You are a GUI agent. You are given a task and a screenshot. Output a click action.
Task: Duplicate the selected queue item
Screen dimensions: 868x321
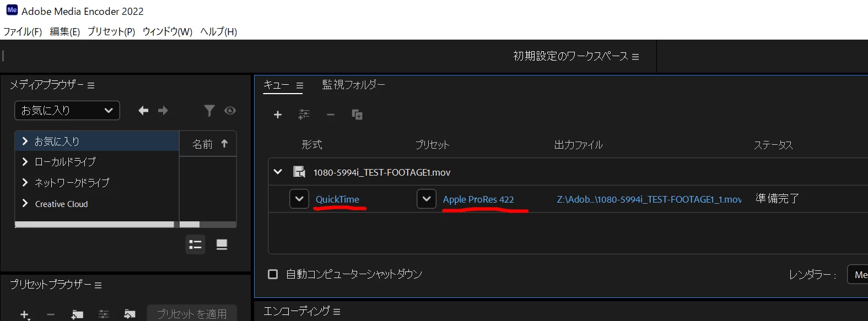point(357,115)
